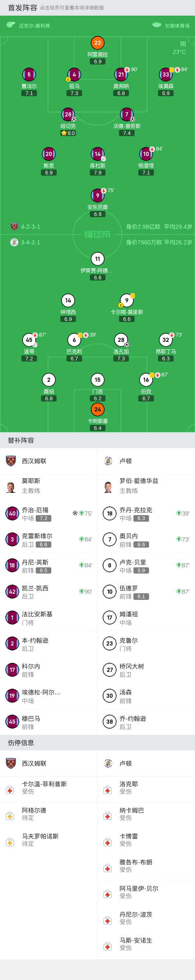
Task: Click 帕奎塔 number 10 player icon
Action: 146,154
